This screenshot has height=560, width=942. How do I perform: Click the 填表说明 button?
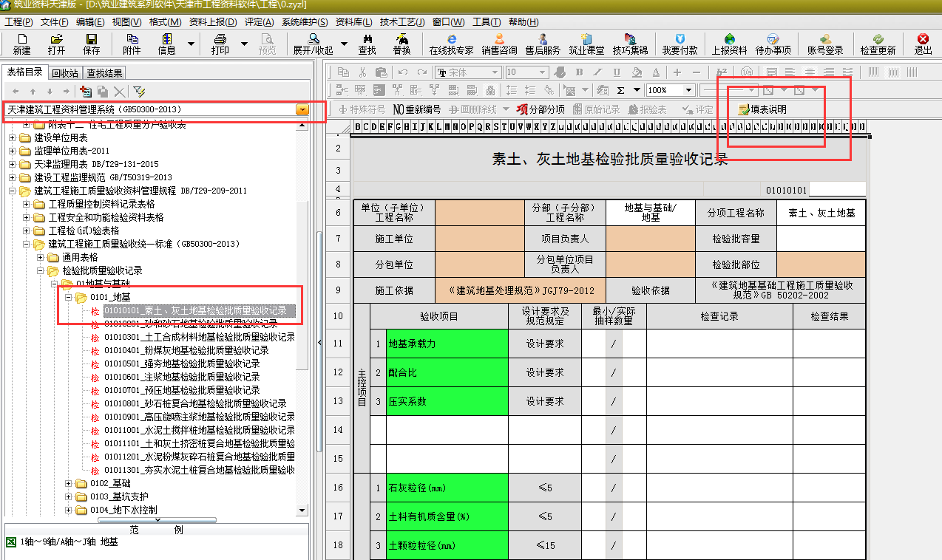(x=762, y=109)
